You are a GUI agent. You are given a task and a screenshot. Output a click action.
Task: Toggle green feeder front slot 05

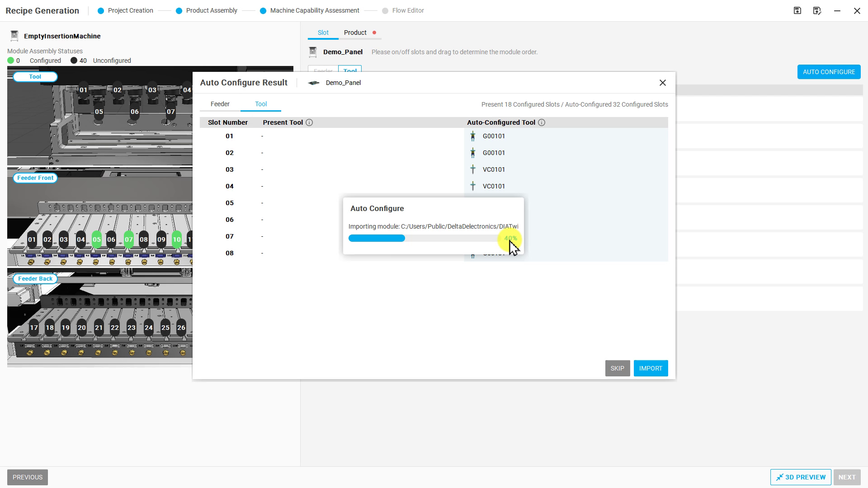point(97,240)
